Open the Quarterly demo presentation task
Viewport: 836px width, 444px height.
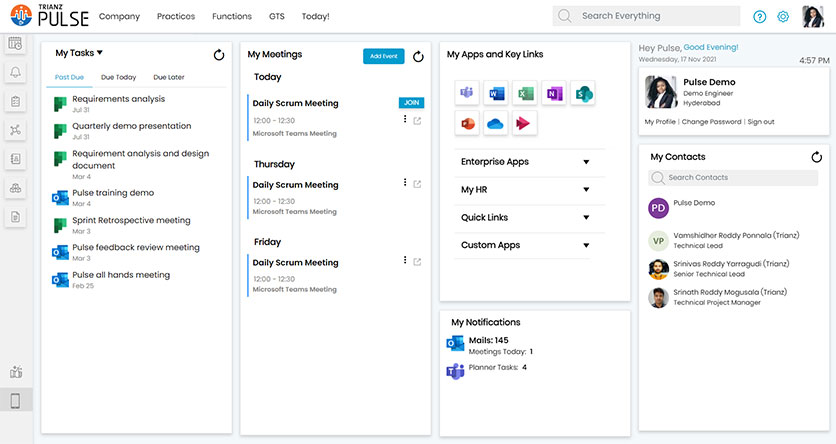(x=132, y=126)
